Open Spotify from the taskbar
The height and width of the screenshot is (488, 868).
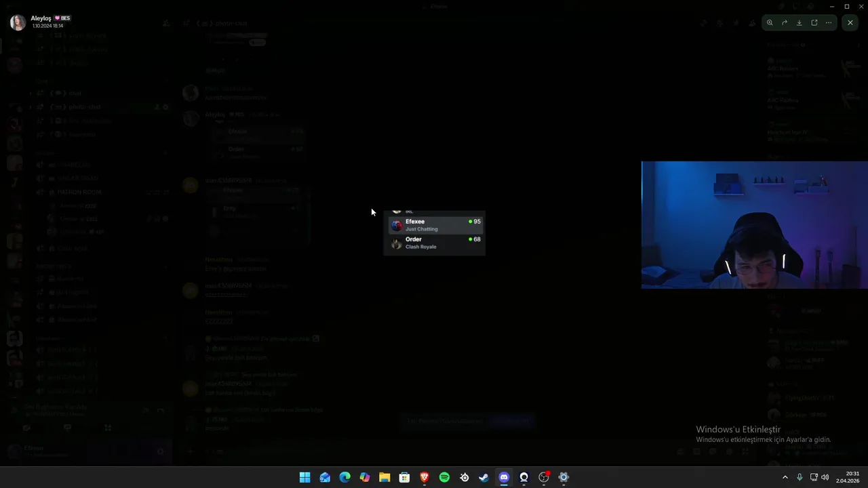pyautogui.click(x=444, y=477)
